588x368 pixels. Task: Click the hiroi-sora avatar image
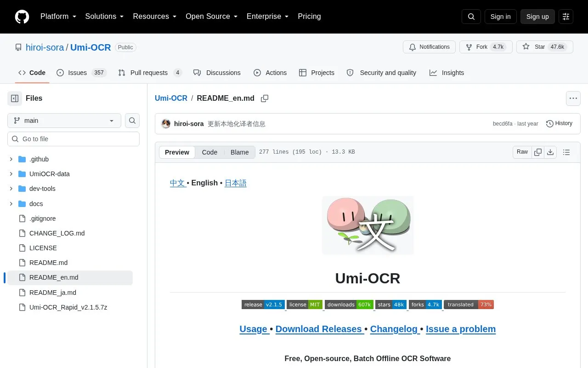click(x=166, y=124)
